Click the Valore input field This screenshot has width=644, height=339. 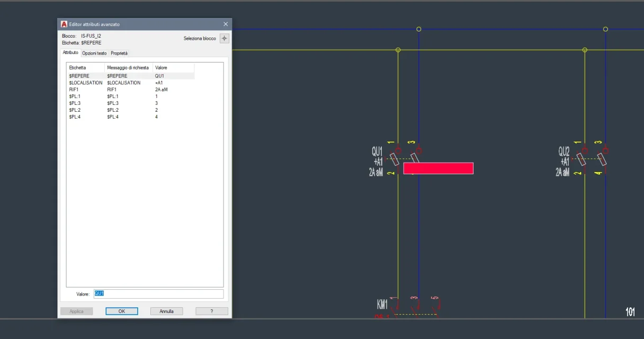tap(158, 293)
